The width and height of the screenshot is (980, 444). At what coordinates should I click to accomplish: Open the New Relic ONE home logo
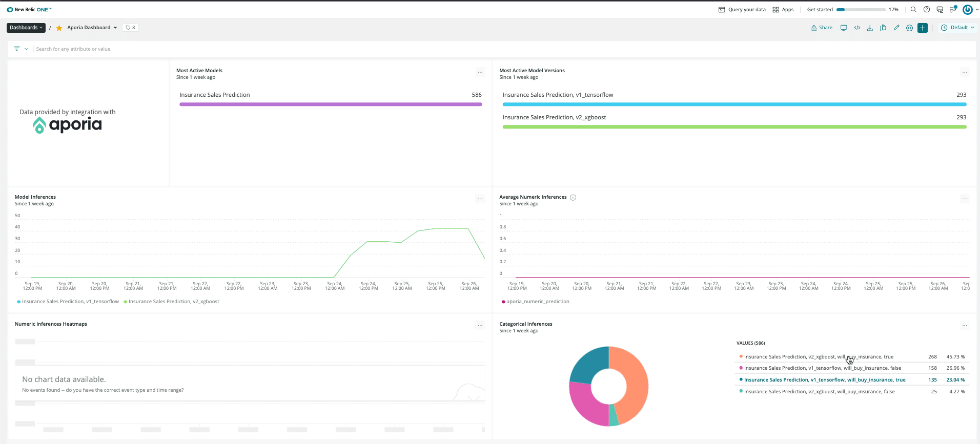pyautogui.click(x=29, y=10)
